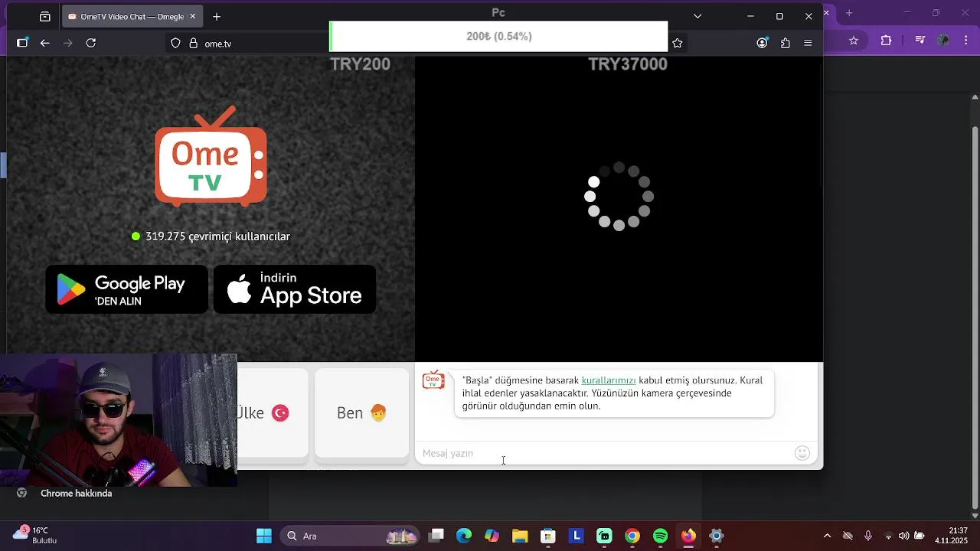Click the TRY200 overlay text
The image size is (980, 551).
(x=360, y=64)
